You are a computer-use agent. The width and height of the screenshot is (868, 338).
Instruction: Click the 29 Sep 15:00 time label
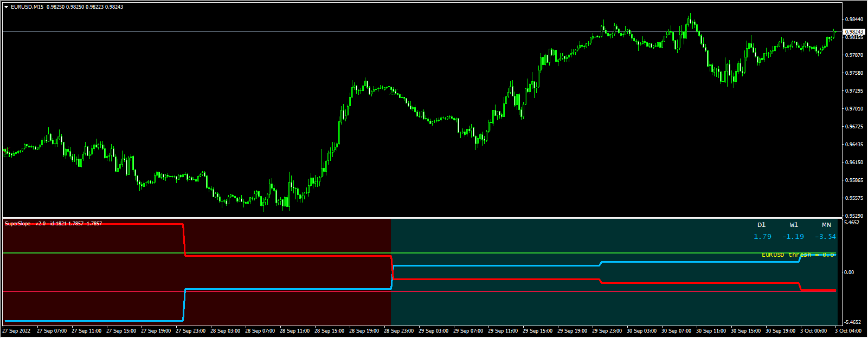[538, 331]
